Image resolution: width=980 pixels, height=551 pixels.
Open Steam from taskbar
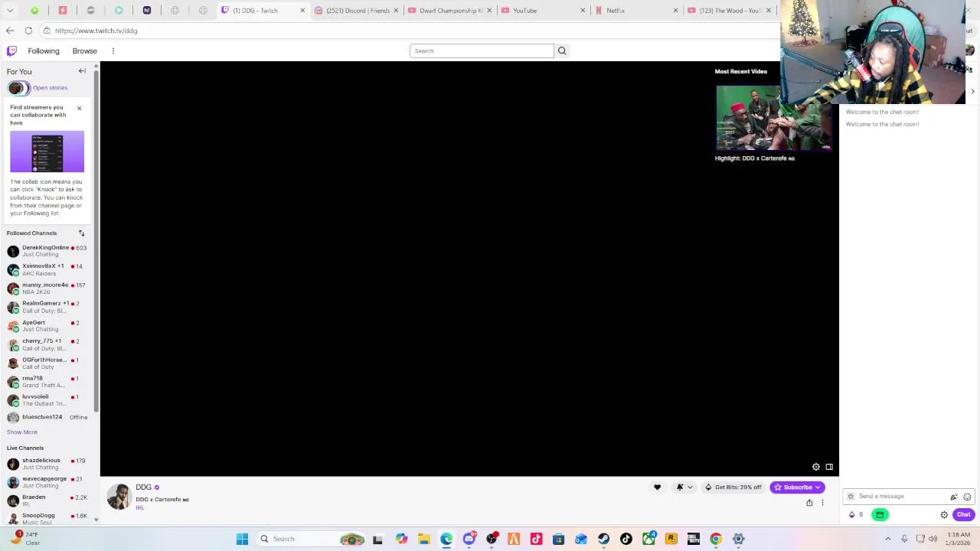pyautogui.click(x=603, y=539)
